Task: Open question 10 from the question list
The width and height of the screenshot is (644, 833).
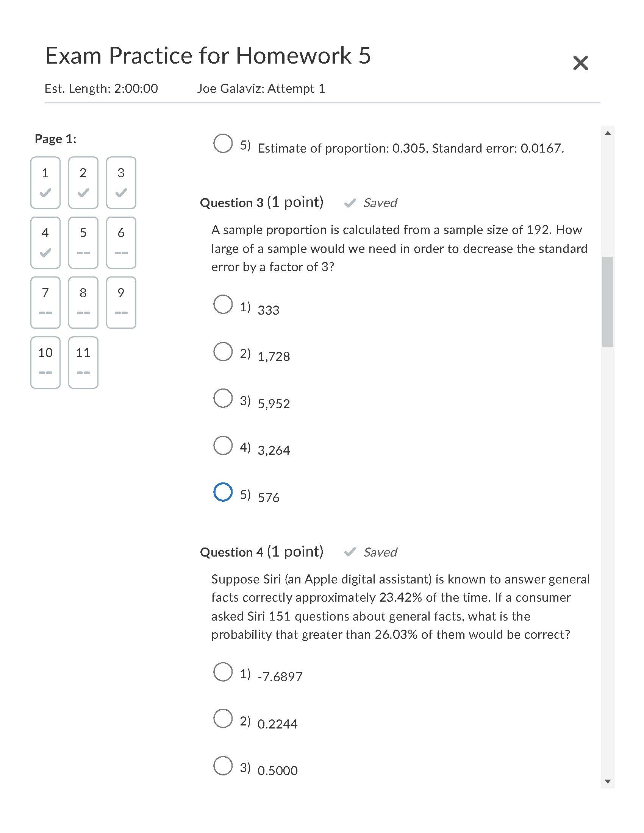Action: point(45,361)
